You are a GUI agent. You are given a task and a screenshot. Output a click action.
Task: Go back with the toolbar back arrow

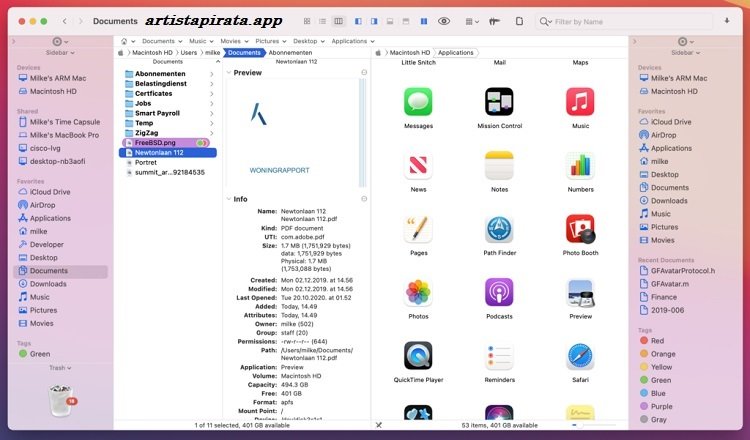coord(65,21)
